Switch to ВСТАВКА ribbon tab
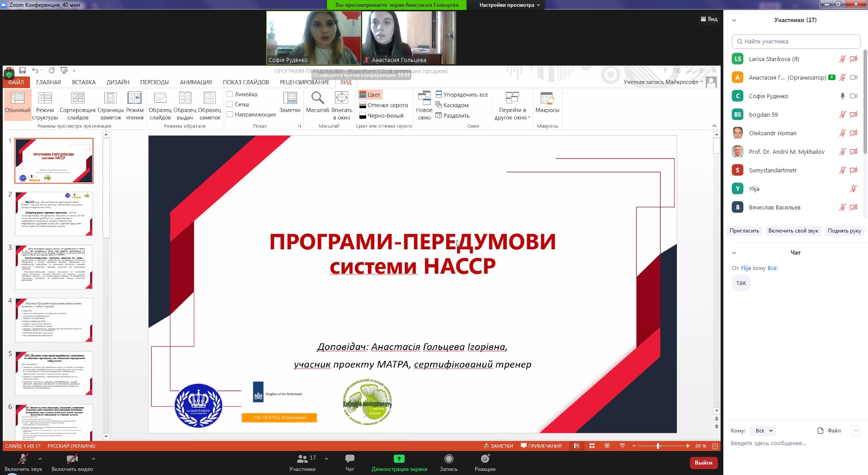Screen dimensions: 868x475 click(x=84, y=82)
